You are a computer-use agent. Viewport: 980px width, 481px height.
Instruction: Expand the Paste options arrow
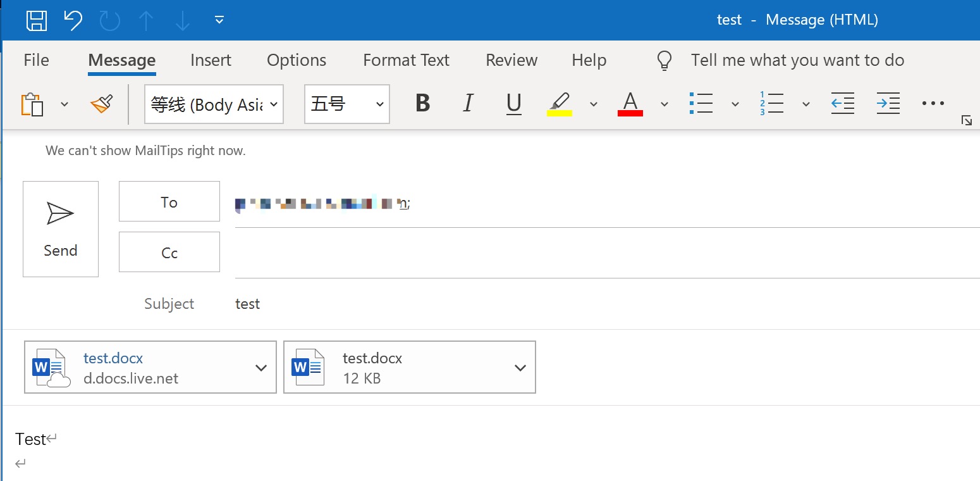coord(64,104)
